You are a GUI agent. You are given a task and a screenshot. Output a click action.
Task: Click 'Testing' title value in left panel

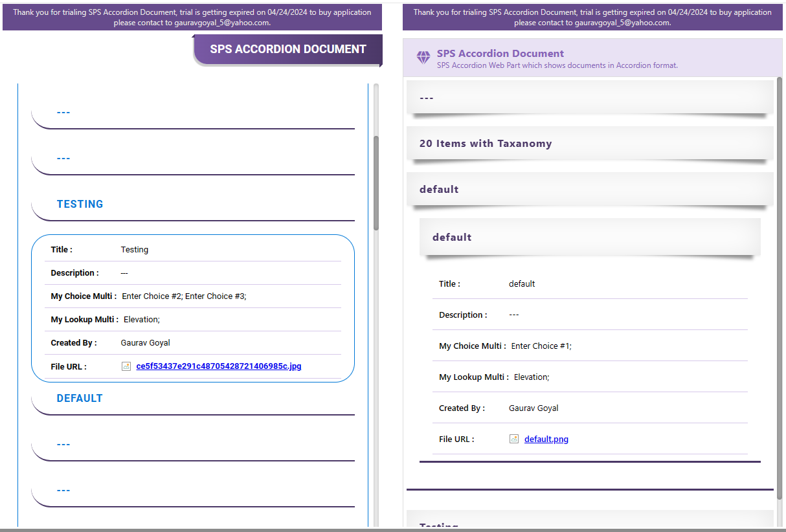tap(135, 250)
